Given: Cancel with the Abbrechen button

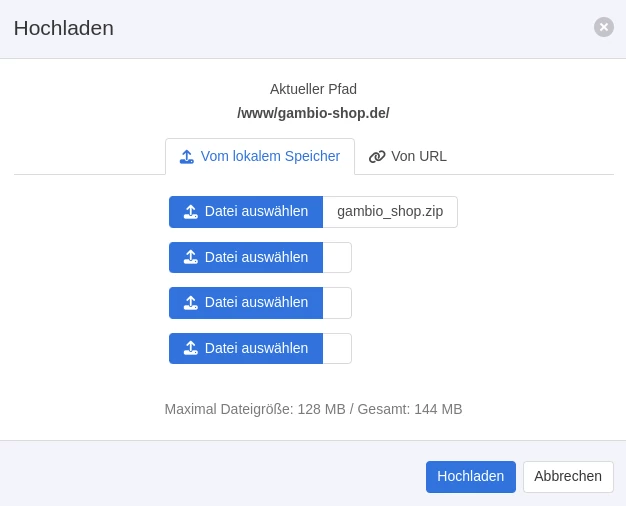Looking at the screenshot, I should tap(568, 477).
